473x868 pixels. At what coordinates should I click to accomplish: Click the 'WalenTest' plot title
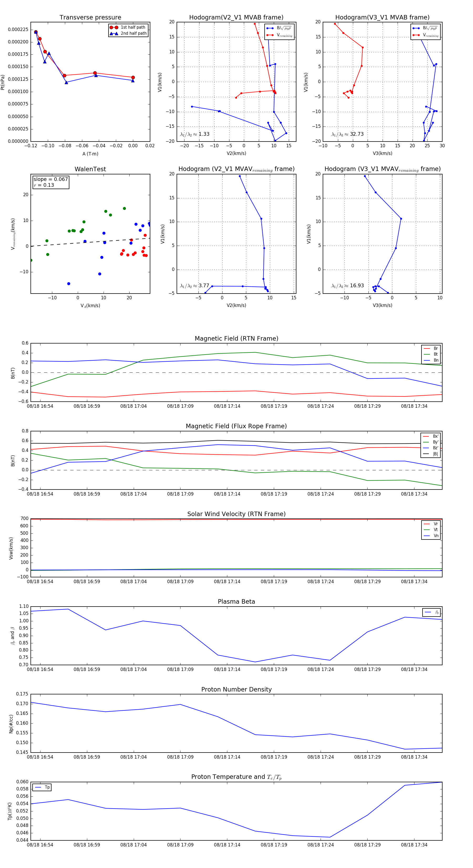pos(90,169)
